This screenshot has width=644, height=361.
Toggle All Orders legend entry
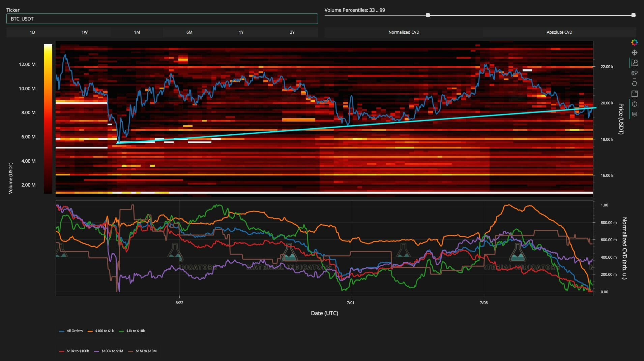point(71,331)
